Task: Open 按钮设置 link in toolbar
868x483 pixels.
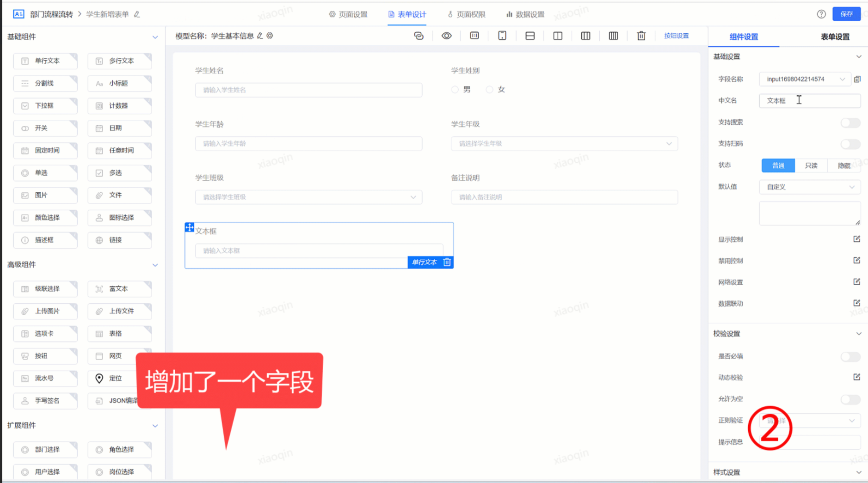Action: click(x=677, y=35)
